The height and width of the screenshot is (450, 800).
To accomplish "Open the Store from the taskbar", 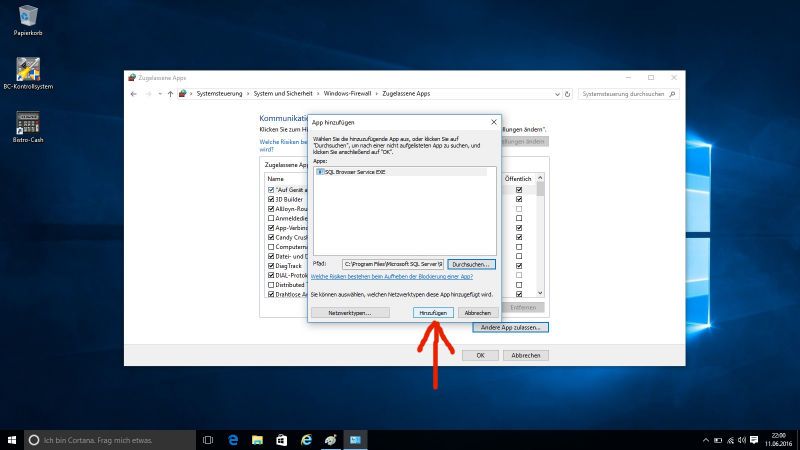I will pos(282,440).
